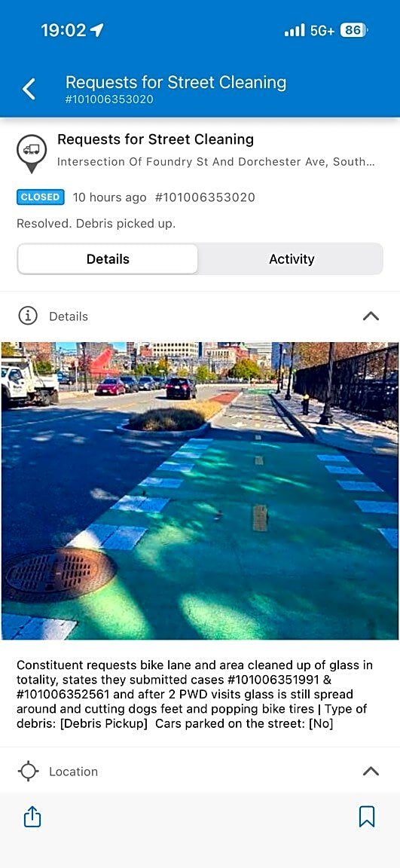Collapse the Location section chevron
The width and height of the screenshot is (400, 868).
(x=371, y=771)
